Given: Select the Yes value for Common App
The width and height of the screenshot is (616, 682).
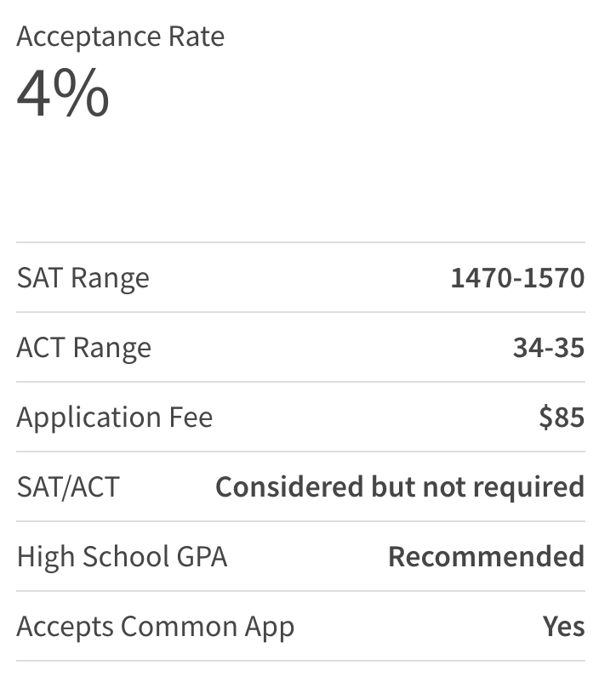Looking at the screenshot, I should 563,627.
